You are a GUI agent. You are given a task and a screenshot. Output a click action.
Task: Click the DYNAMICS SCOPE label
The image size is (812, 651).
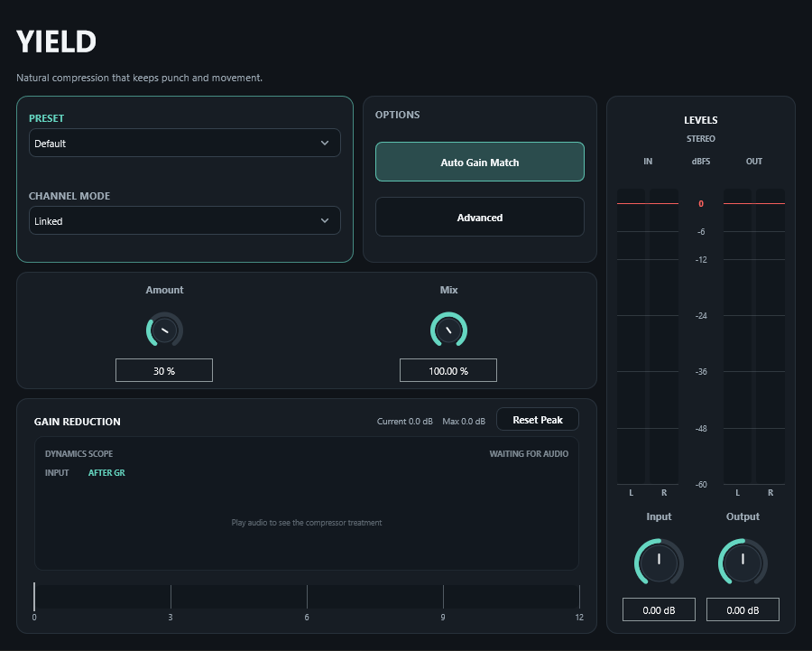[x=78, y=453]
